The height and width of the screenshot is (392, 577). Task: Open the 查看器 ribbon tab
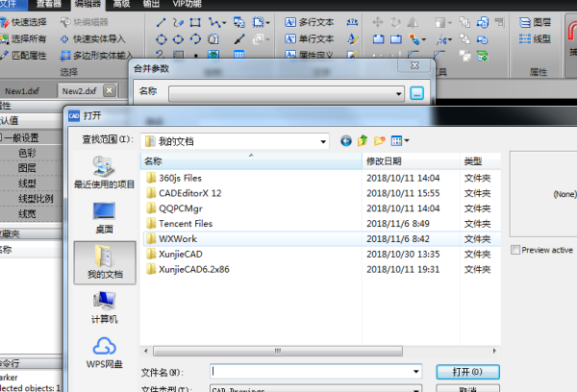pyautogui.click(x=49, y=4)
